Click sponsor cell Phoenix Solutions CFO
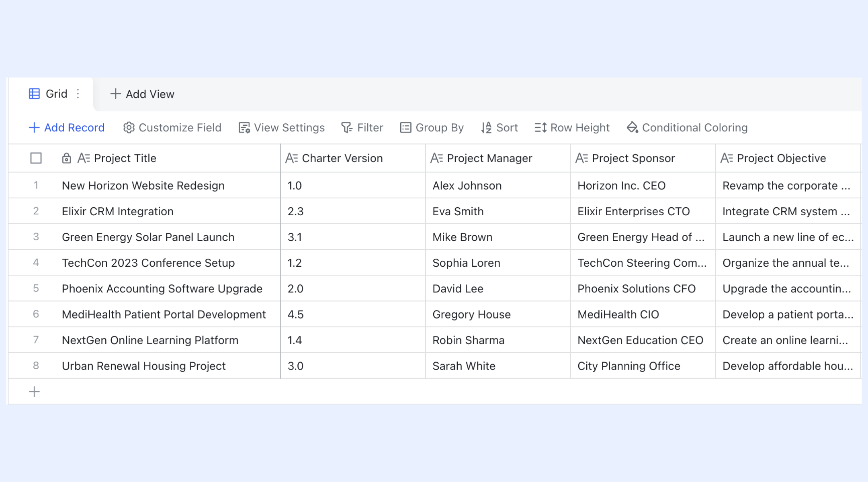868x482 pixels. 643,288
